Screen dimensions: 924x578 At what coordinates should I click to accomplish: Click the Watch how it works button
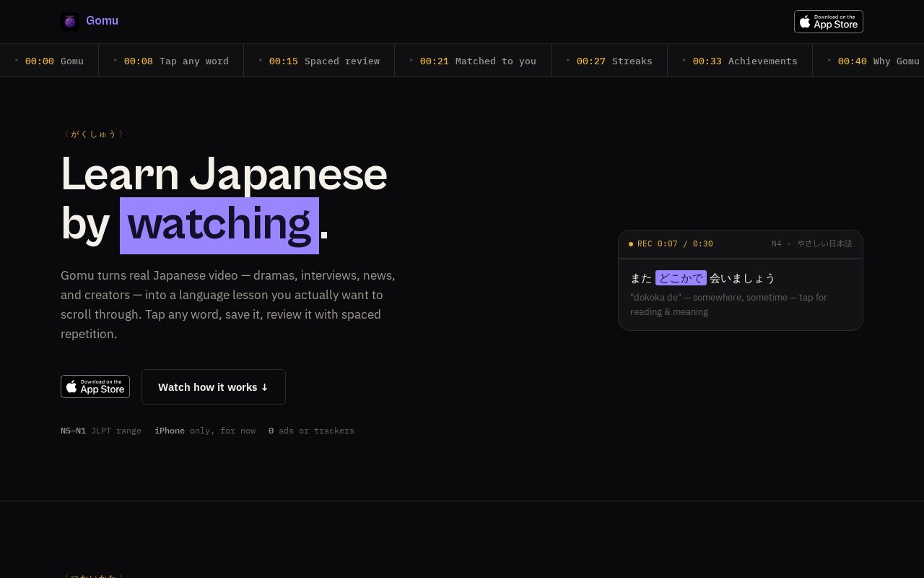(x=214, y=387)
